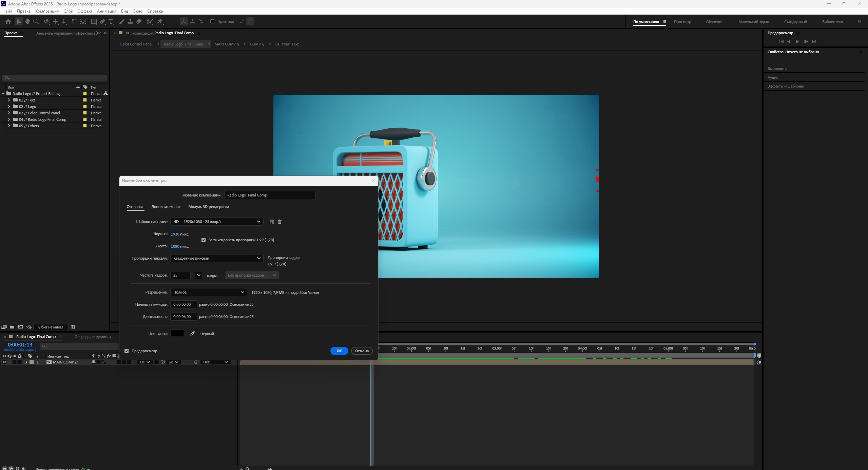Delete the preset with trash icon
This screenshot has height=470, width=868.
tap(279, 222)
